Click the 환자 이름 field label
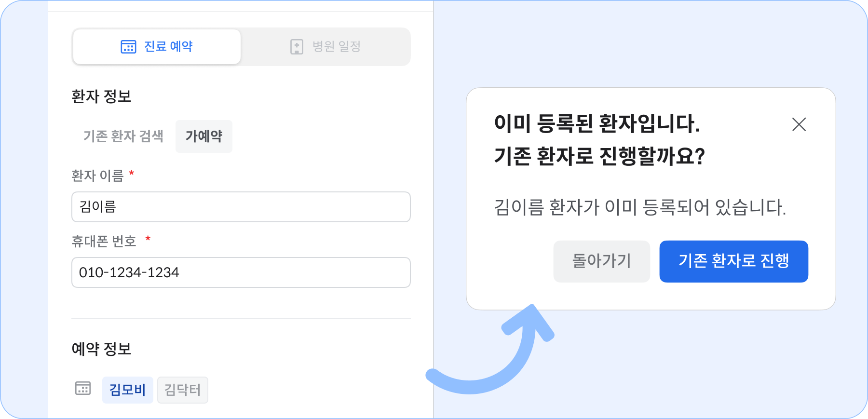 click(98, 176)
